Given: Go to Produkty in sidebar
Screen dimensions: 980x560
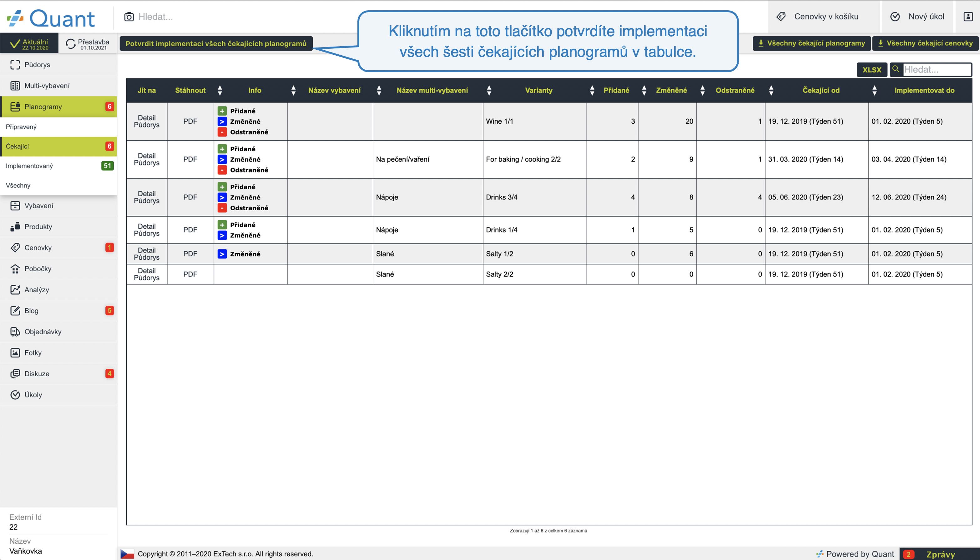Looking at the screenshot, I should coord(38,227).
